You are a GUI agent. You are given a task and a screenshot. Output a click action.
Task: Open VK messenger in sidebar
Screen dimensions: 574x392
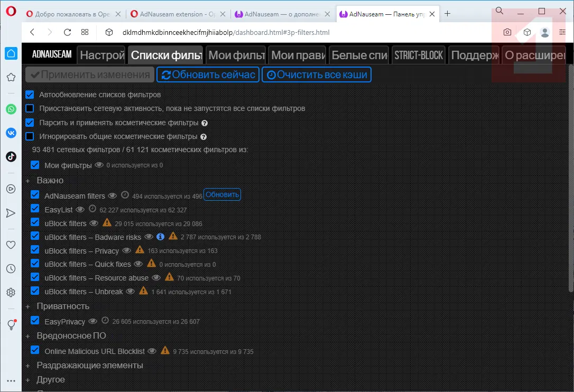tap(11, 133)
